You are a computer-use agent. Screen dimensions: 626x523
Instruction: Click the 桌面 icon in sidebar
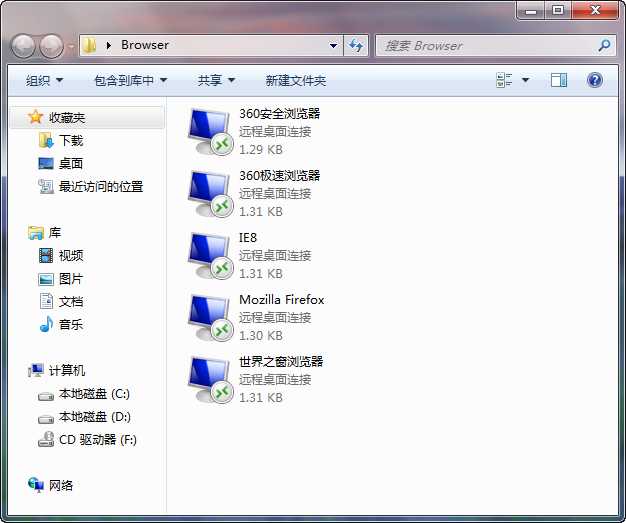46,163
